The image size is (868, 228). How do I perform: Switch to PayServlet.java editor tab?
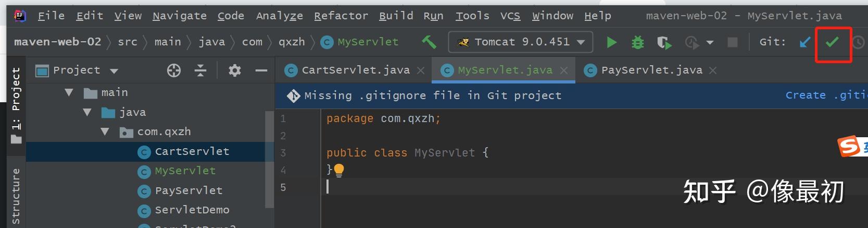651,70
